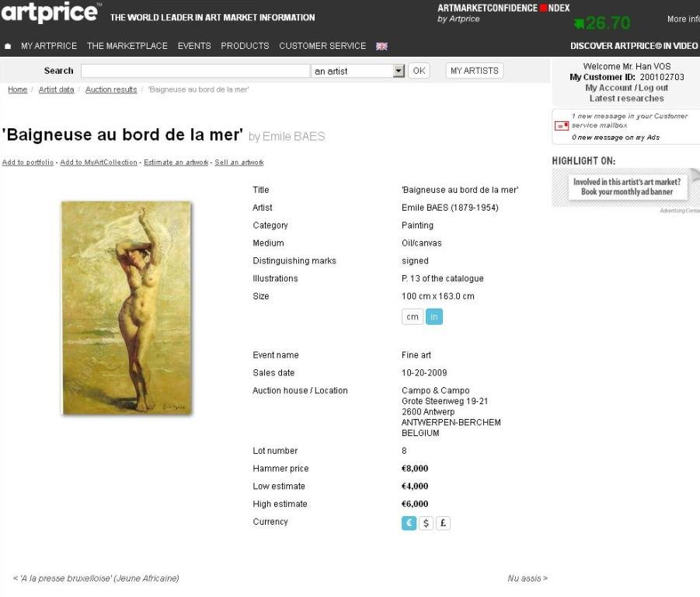
Task: Go to previous lot 'A la presse bruxelloise'
Action: click(x=96, y=578)
